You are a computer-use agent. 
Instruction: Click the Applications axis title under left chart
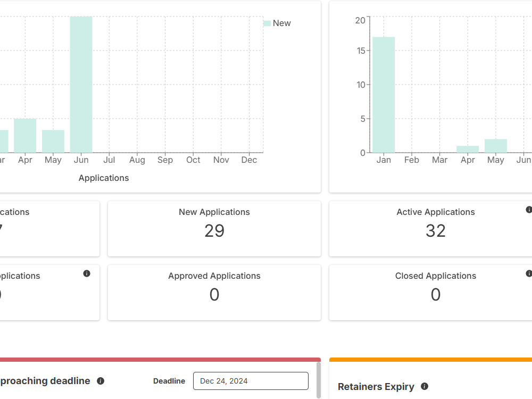(x=104, y=178)
